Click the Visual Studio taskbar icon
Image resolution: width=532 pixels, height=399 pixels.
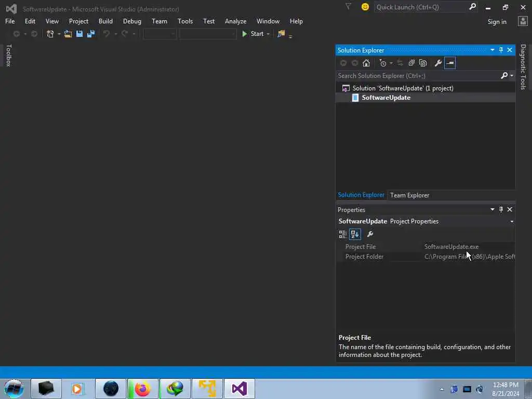[239, 389]
